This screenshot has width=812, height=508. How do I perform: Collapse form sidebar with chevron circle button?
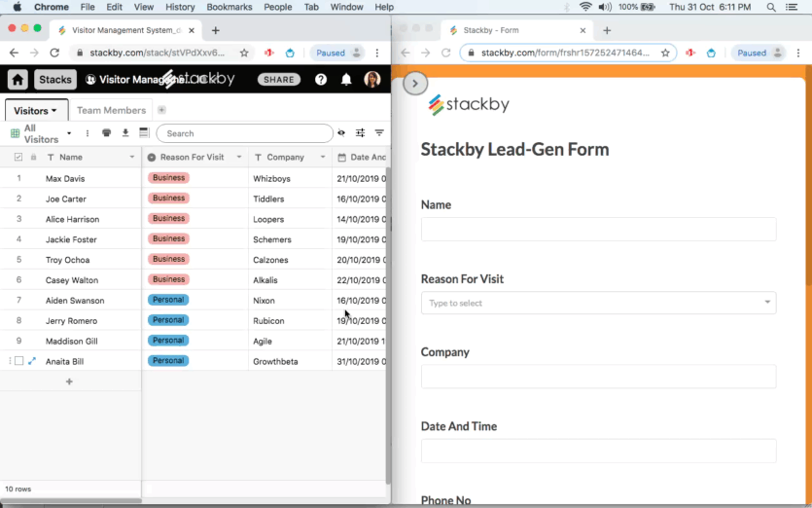tap(415, 84)
